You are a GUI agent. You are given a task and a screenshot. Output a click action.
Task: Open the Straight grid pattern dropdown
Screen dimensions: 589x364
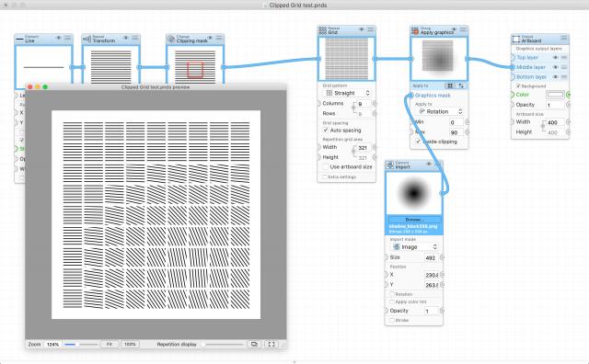tap(348, 93)
